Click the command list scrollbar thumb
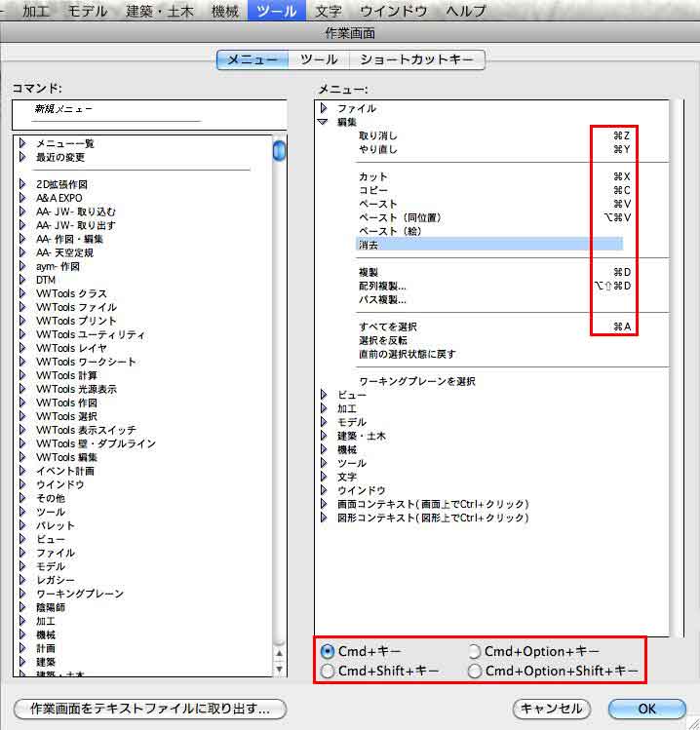This screenshot has height=730, width=700. coord(279,151)
